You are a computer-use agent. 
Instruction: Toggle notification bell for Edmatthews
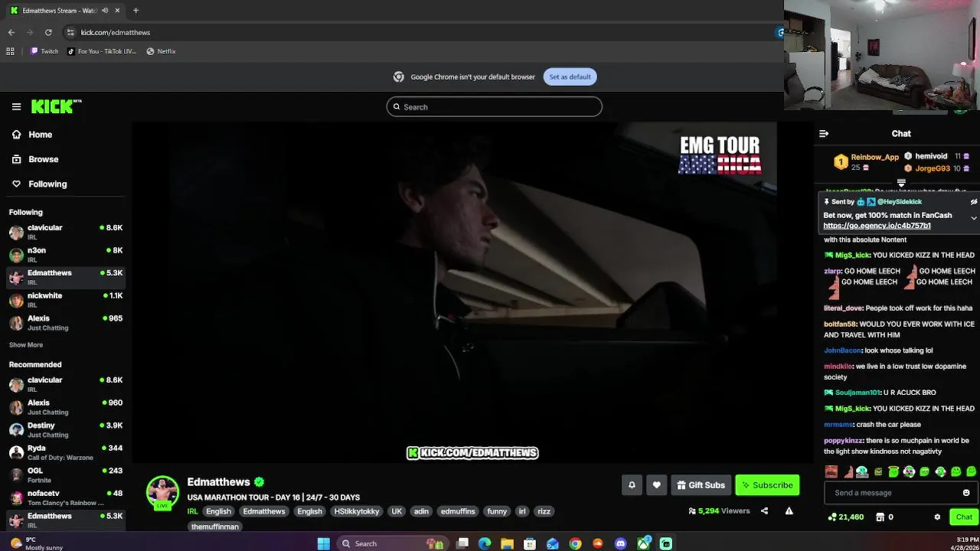pyautogui.click(x=632, y=485)
